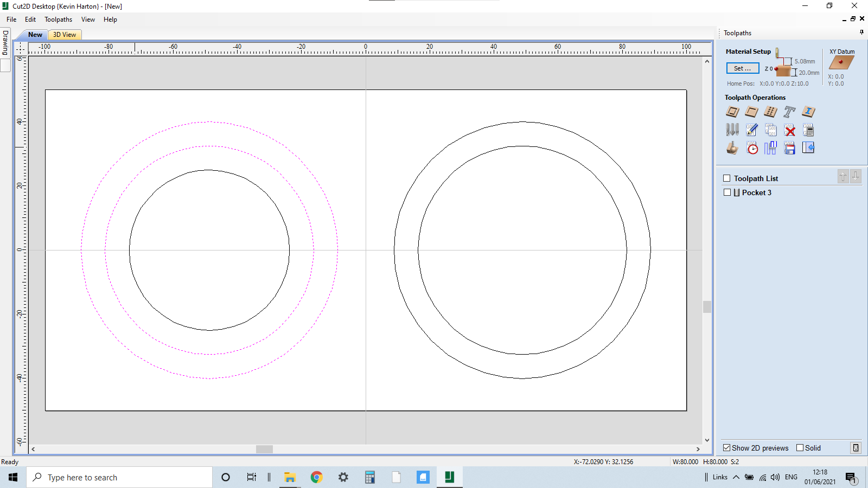Click the Cut2D icon in the taskbar

coord(450,477)
